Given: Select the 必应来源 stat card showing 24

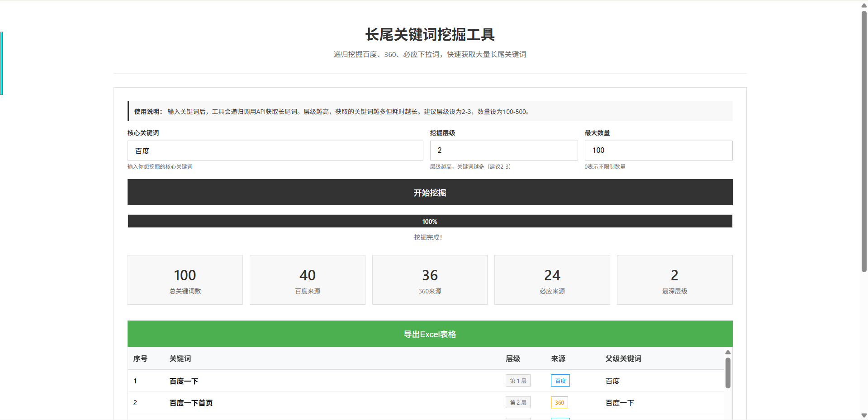Looking at the screenshot, I should click(x=552, y=279).
